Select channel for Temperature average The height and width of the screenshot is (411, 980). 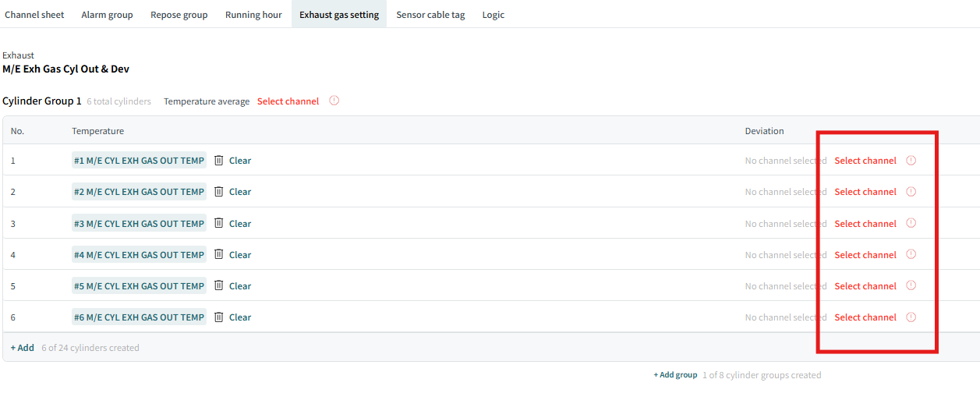coord(288,101)
